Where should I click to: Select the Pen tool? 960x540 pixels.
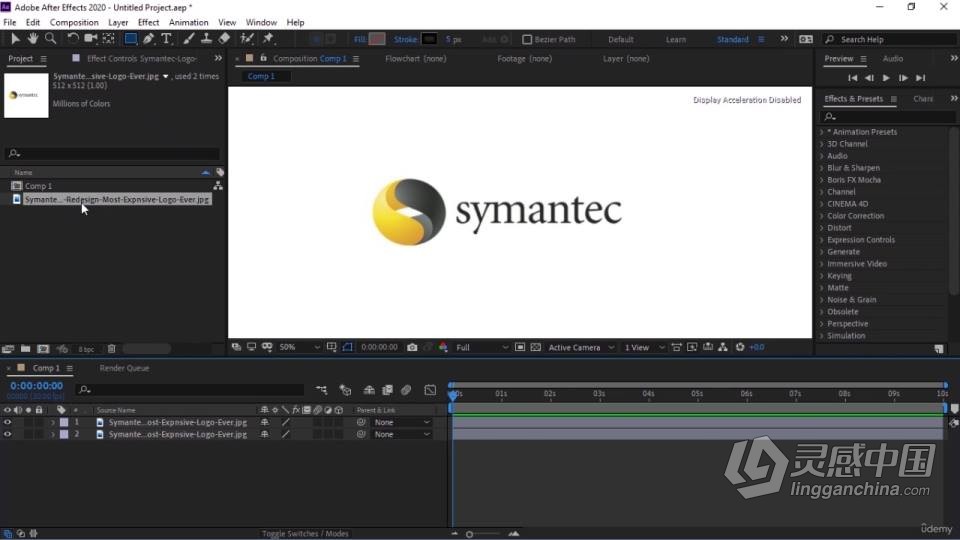tap(148, 39)
